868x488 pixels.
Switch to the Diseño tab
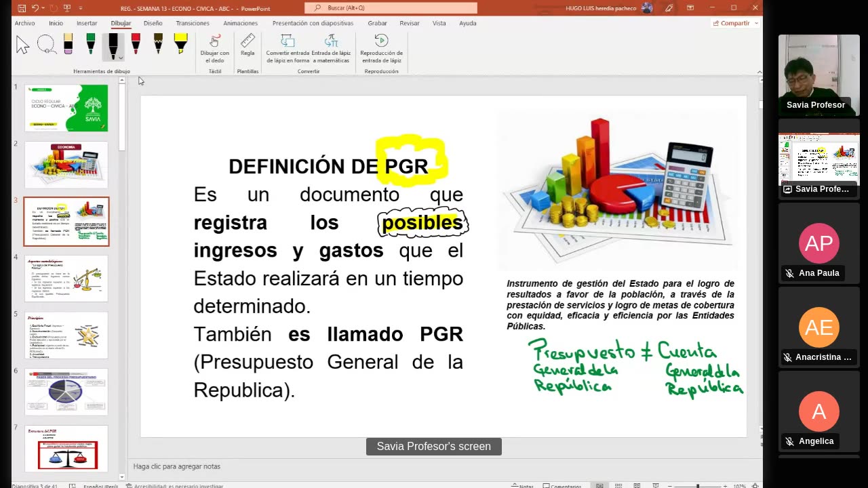tap(153, 23)
